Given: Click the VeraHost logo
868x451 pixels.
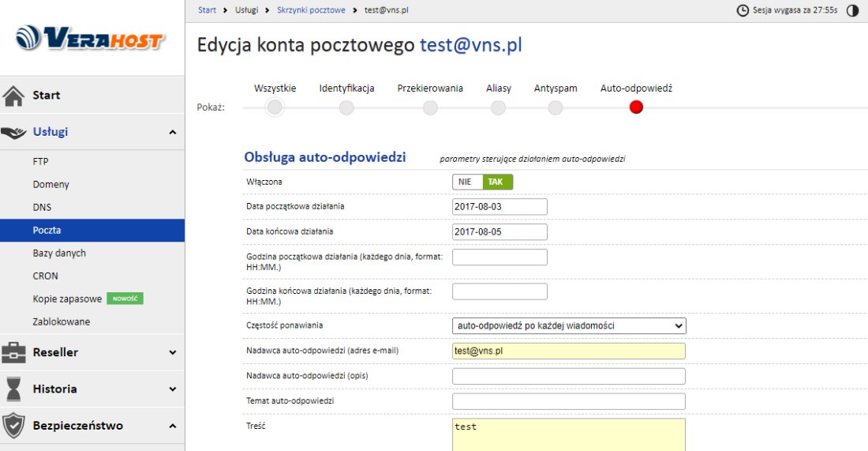Looking at the screenshot, I should coord(90,39).
